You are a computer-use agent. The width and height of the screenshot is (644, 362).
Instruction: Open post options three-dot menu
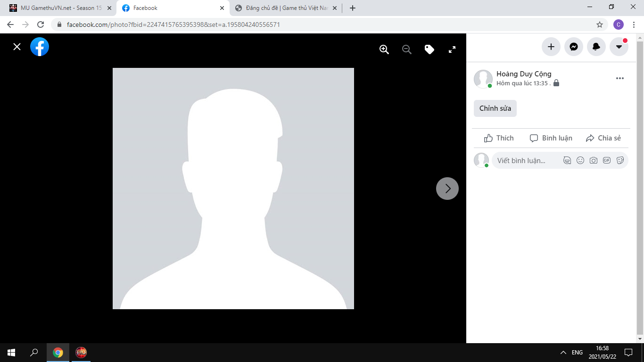pyautogui.click(x=620, y=78)
